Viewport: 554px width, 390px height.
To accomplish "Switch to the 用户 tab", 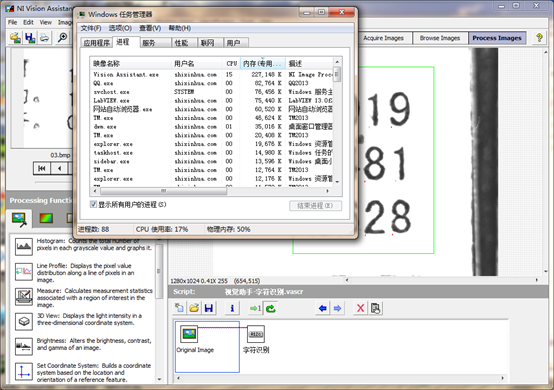I will point(236,43).
